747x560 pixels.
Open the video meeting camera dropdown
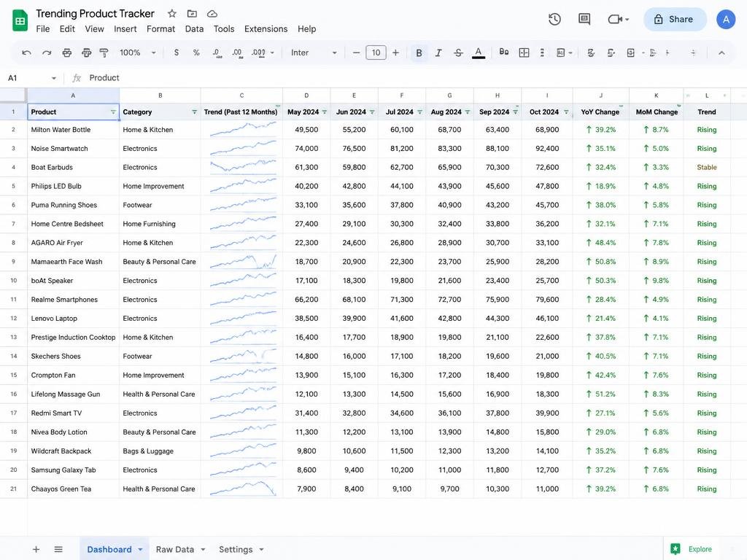tap(619, 20)
